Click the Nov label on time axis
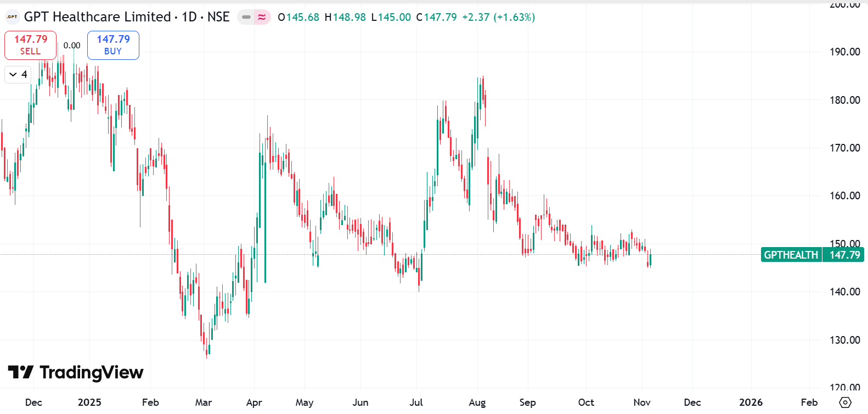Screen dimensions: 868x414 point(642,402)
